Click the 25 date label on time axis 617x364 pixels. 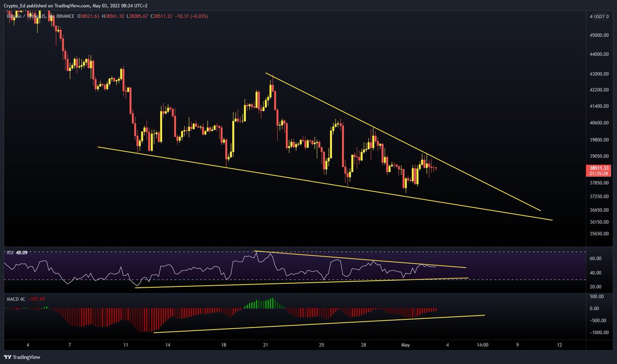tap(321, 345)
